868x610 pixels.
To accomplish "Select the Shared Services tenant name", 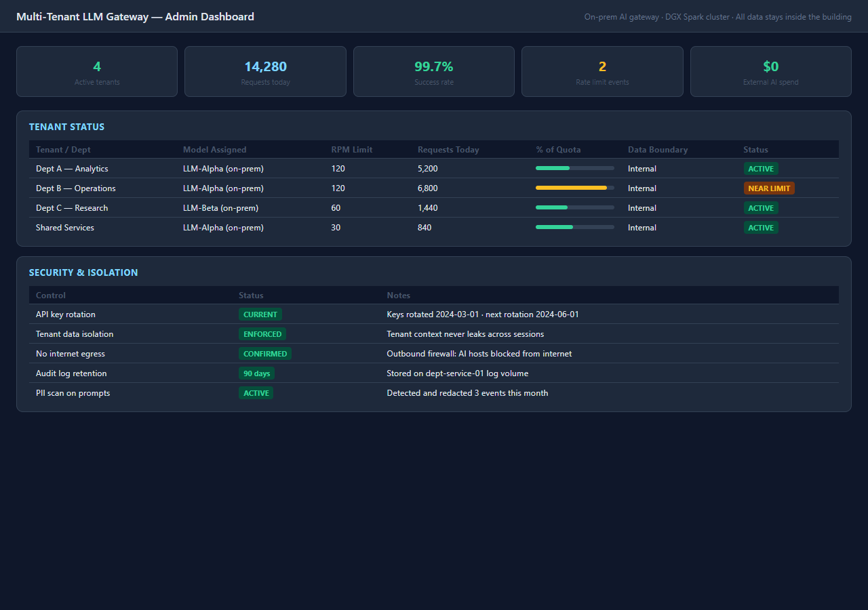I will tap(65, 228).
